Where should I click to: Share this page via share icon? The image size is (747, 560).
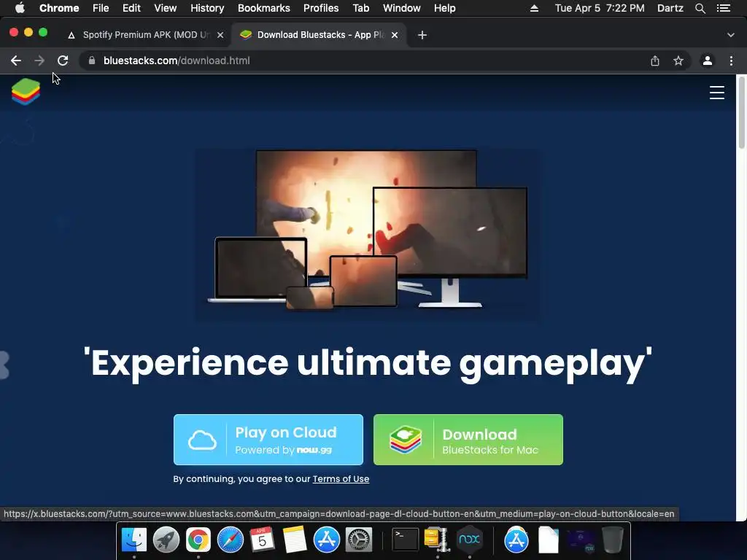tap(655, 61)
